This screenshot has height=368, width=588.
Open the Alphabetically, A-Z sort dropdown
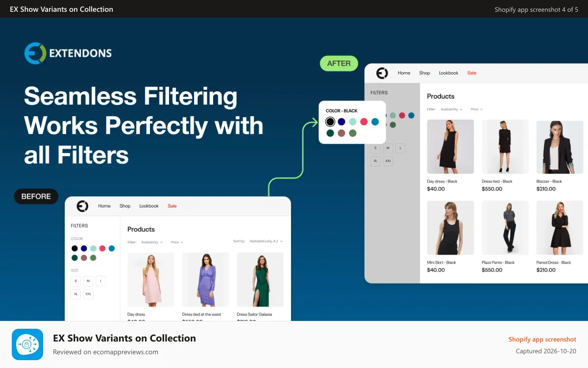[x=266, y=241]
